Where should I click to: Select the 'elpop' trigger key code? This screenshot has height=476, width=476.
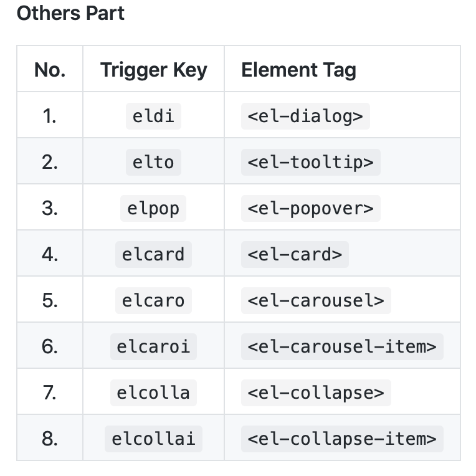coord(153,208)
